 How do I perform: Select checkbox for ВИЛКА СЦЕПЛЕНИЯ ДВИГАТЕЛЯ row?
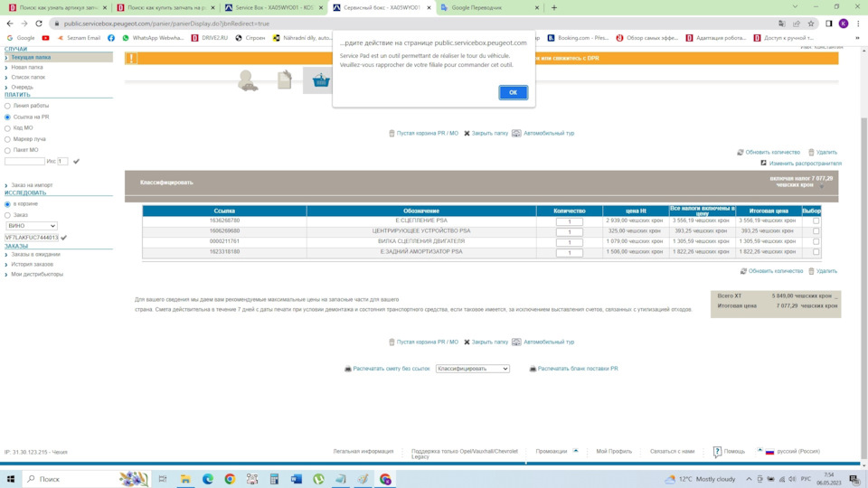pyautogui.click(x=816, y=242)
